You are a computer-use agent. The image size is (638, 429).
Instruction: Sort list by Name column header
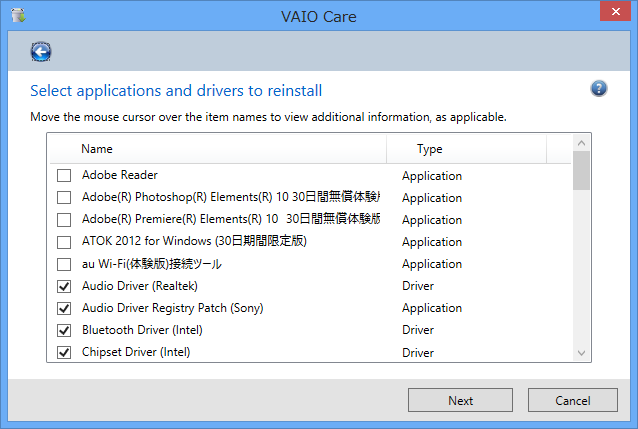click(x=218, y=149)
